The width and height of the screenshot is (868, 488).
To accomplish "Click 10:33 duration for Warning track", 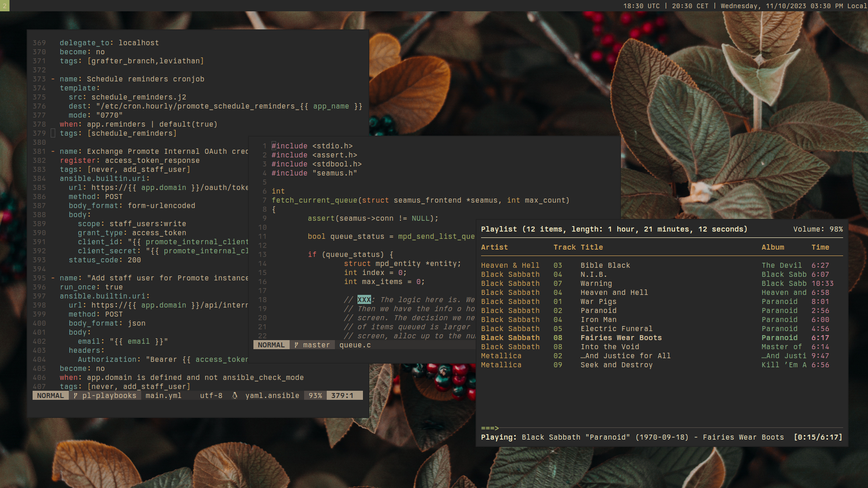I will click(822, 284).
